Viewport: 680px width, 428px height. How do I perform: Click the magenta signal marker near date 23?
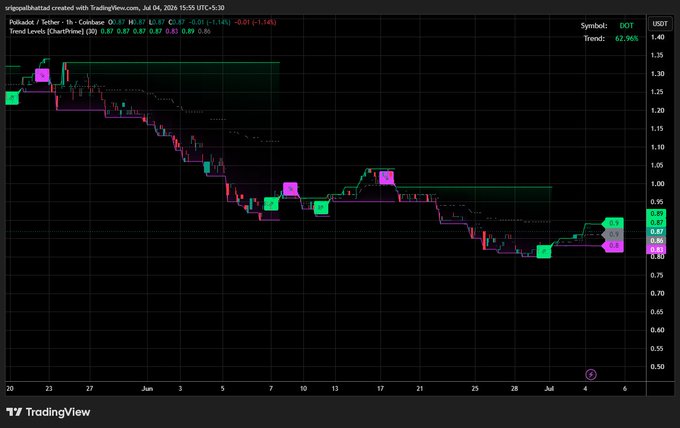click(x=42, y=75)
